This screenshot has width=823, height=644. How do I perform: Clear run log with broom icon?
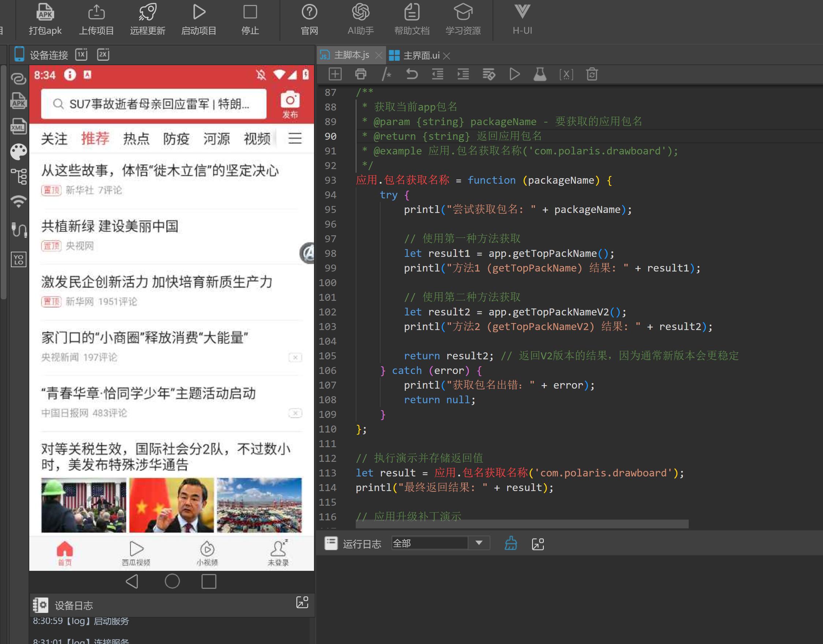coord(511,543)
